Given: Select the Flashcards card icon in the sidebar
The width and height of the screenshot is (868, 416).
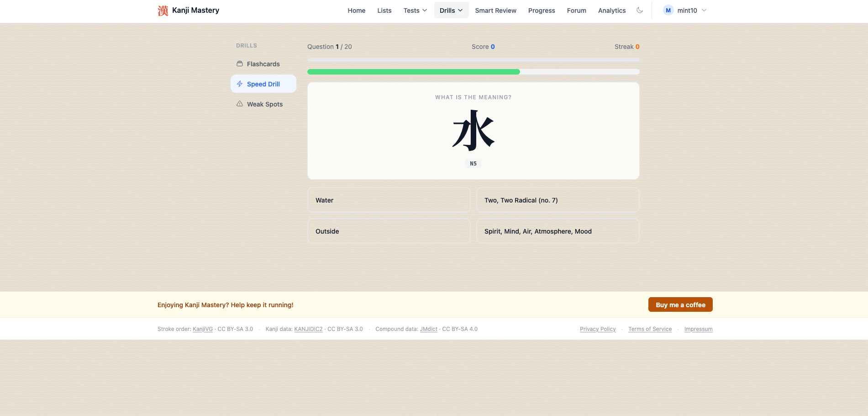Looking at the screenshot, I should [x=240, y=64].
